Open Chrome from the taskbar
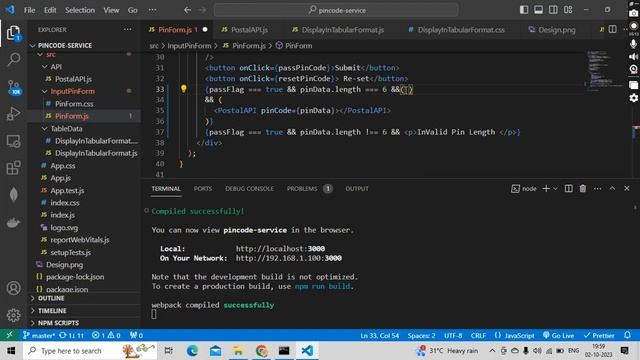This screenshot has height=360, width=640. tap(261, 351)
